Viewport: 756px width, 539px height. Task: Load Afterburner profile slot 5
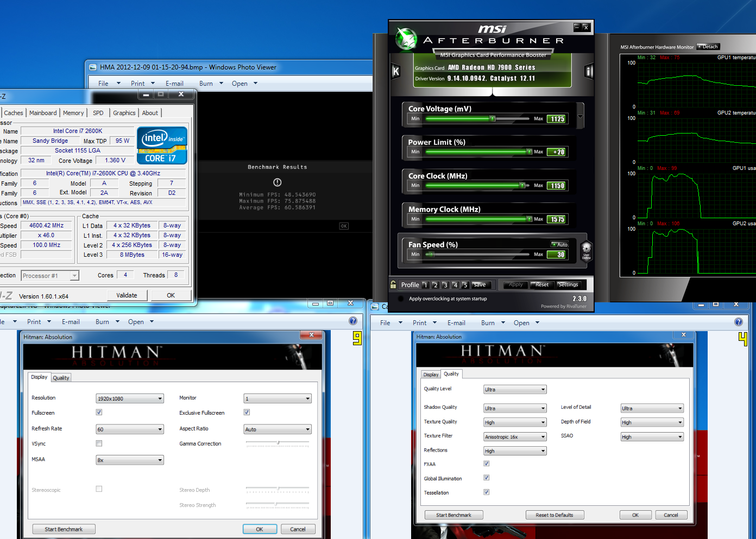[x=465, y=284]
